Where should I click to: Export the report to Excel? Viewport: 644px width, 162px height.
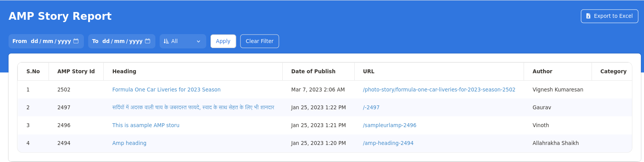609,16
